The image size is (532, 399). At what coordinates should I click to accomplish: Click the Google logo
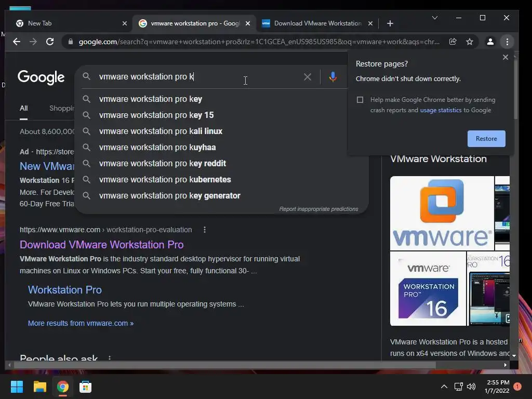(41, 78)
